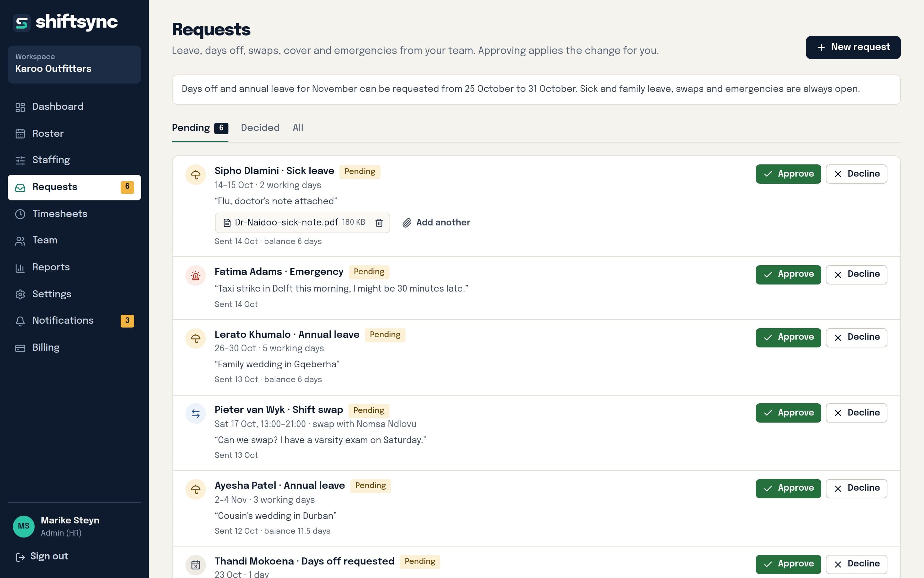
Task: Click the "Sipho Dlamini · Sick leave" title
Action: [x=274, y=171]
